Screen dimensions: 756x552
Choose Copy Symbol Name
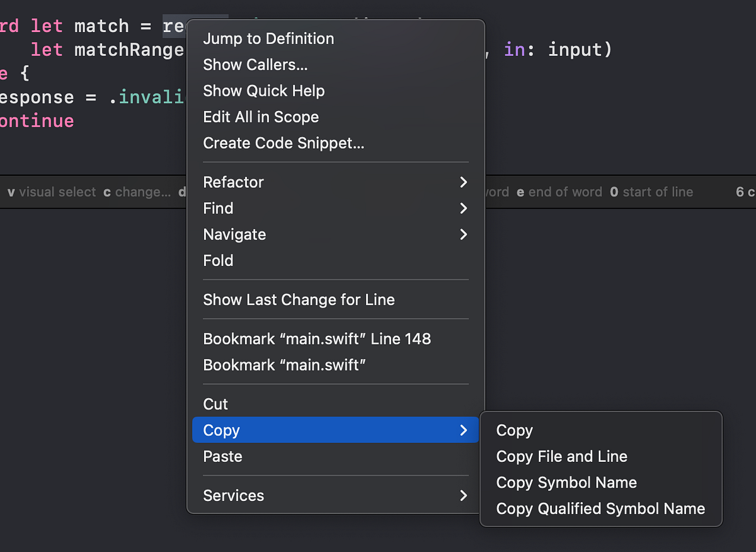(566, 482)
